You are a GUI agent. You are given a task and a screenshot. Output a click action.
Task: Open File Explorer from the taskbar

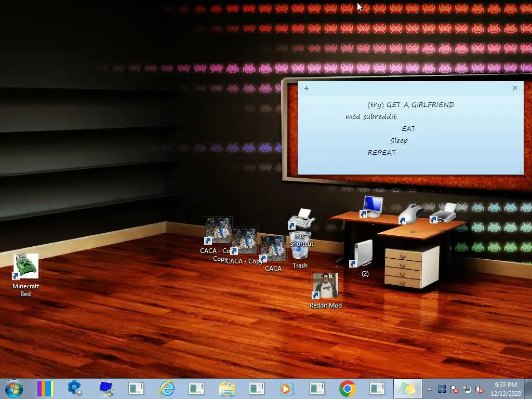pyautogui.click(x=227, y=389)
